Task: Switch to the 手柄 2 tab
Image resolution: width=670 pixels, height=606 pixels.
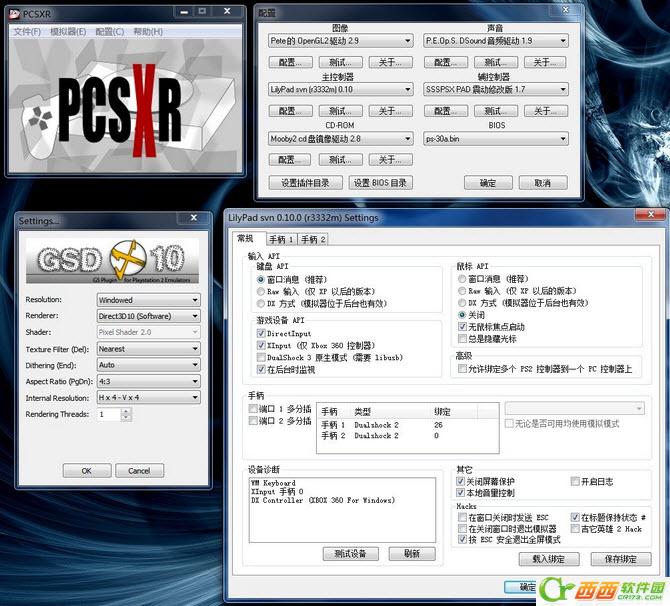Action: (313, 239)
